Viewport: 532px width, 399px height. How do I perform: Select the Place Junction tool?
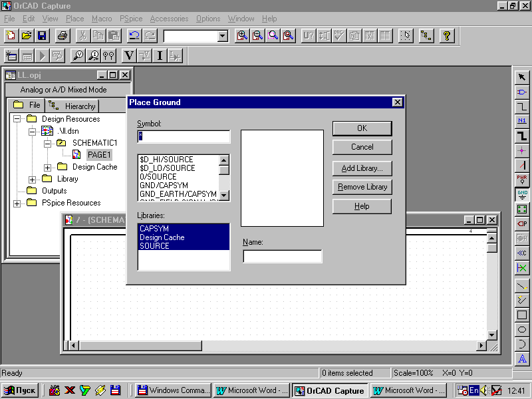522,150
